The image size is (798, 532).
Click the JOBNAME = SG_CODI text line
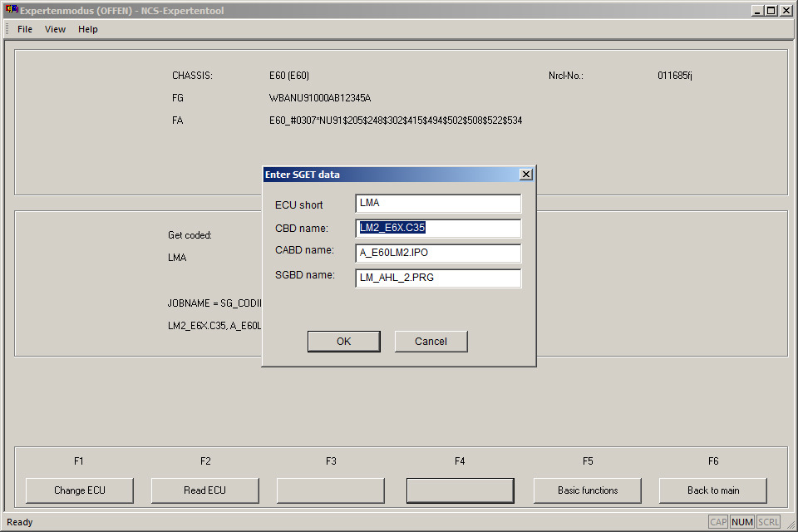click(214, 303)
